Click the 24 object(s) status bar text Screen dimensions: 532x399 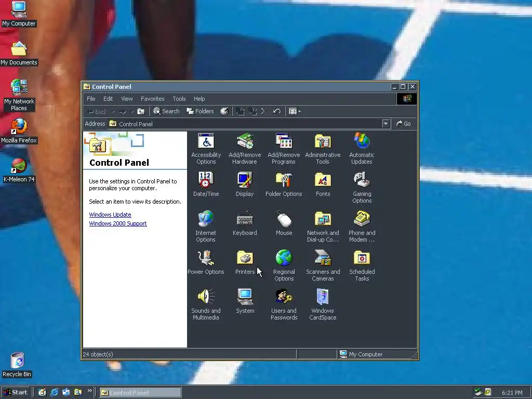coord(98,354)
